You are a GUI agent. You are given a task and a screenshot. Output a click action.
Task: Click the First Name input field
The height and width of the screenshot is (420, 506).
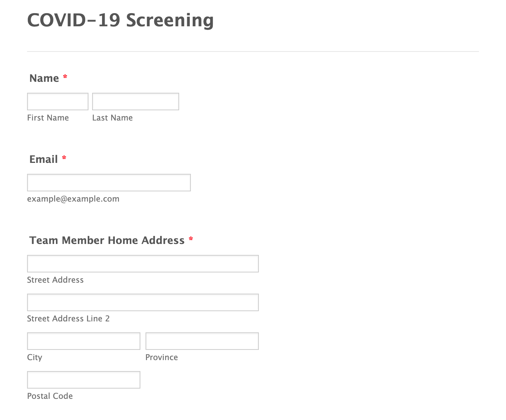58,102
